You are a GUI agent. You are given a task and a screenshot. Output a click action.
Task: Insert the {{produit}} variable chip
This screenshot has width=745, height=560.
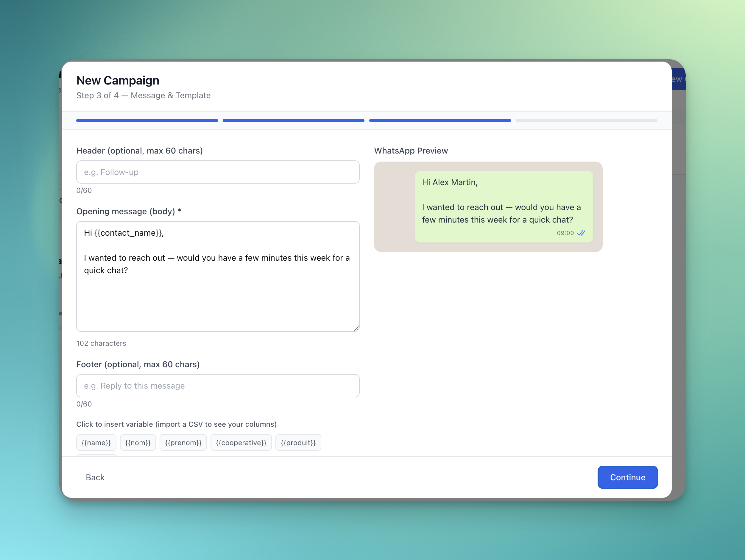(x=298, y=442)
